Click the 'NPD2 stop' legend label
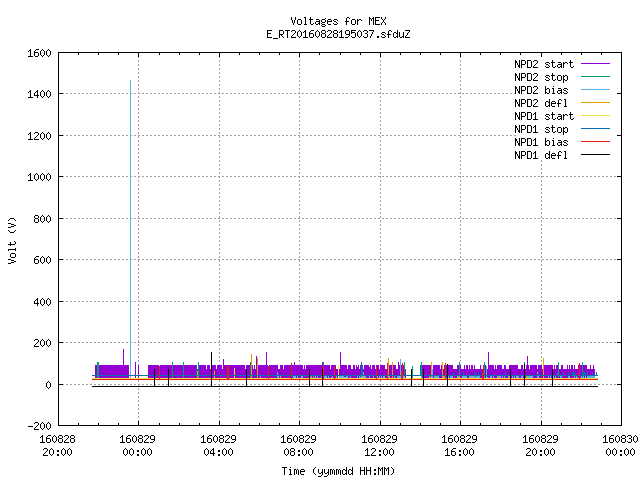 [541, 77]
